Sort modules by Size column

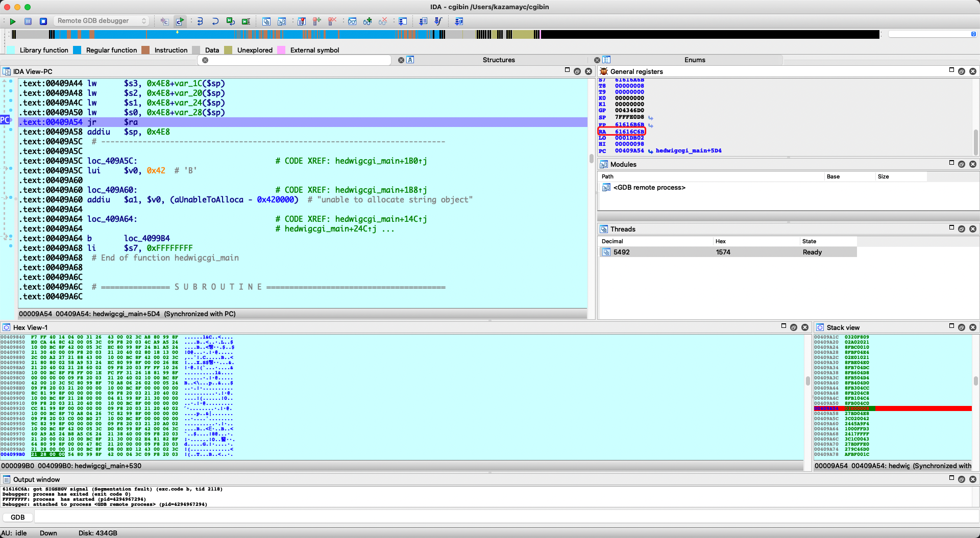[x=900, y=176]
